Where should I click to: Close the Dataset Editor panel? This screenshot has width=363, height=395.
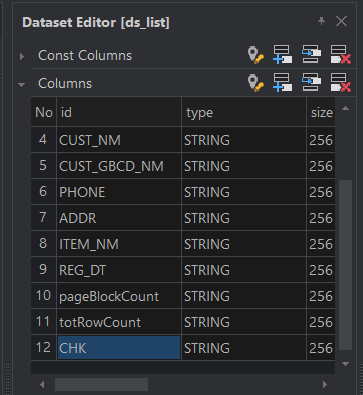coord(342,21)
